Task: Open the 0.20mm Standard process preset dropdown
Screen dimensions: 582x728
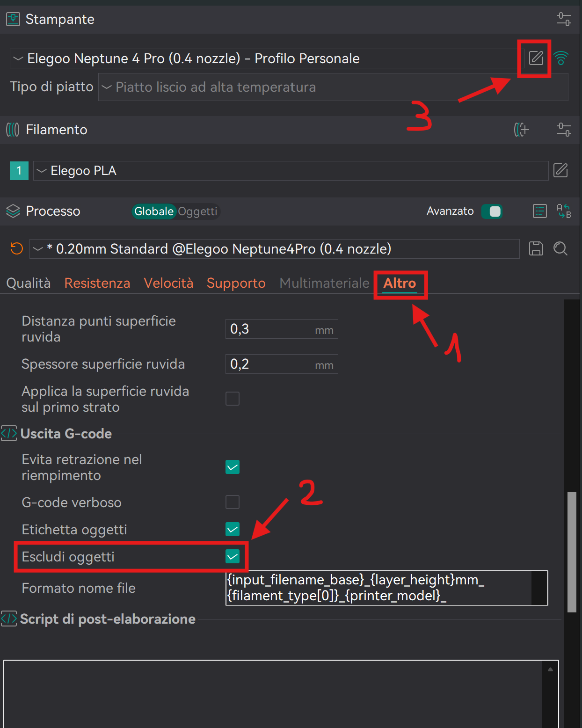Action: tap(274, 249)
